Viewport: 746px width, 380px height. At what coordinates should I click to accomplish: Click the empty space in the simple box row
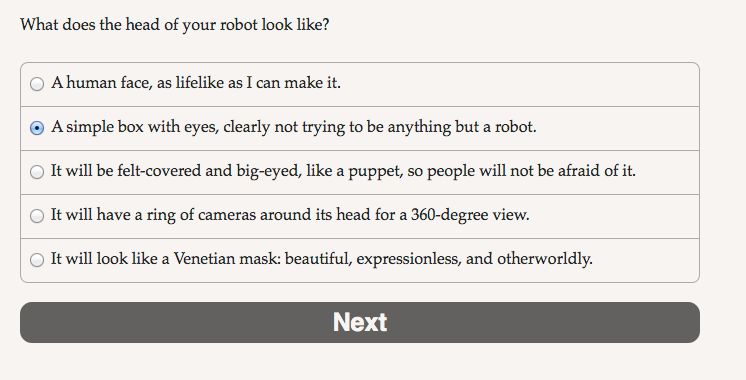pyautogui.click(x=618, y=128)
